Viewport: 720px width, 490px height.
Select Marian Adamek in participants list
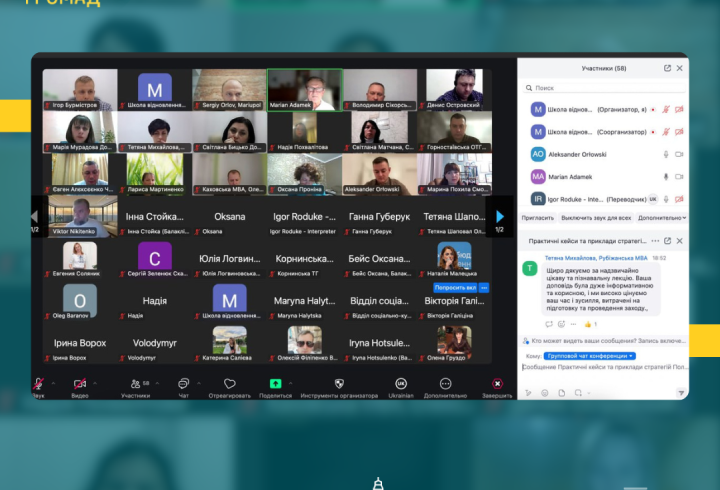click(x=604, y=176)
